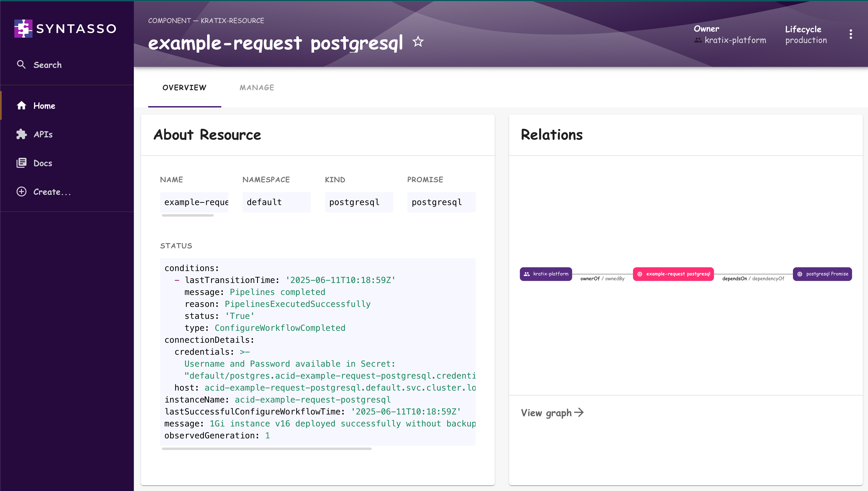Select postgresql Promise node label
The image size is (868, 491).
[x=827, y=274]
